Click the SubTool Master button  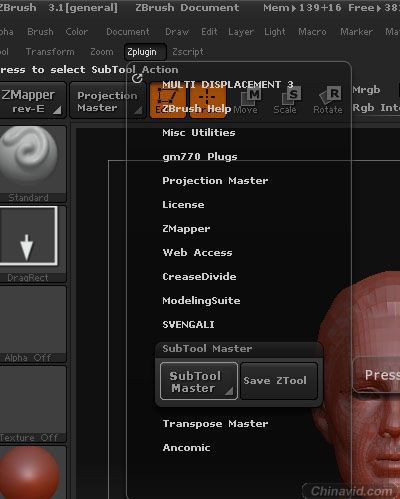click(199, 381)
